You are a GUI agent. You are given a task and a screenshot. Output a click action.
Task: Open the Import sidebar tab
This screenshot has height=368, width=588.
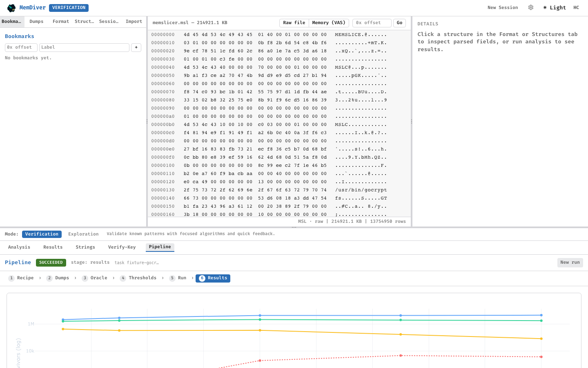(x=134, y=22)
